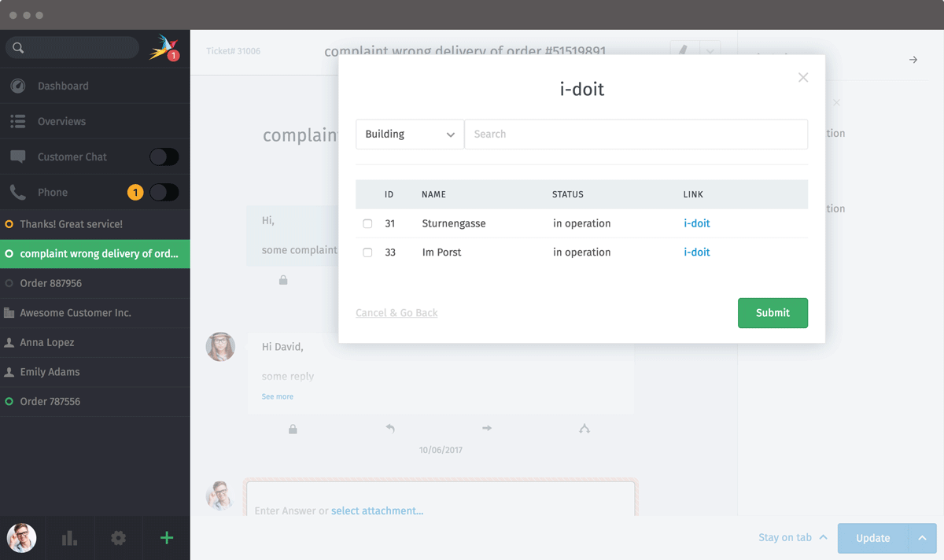This screenshot has height=560, width=944.
Task: Click the i-doit search input field
Action: click(x=636, y=134)
